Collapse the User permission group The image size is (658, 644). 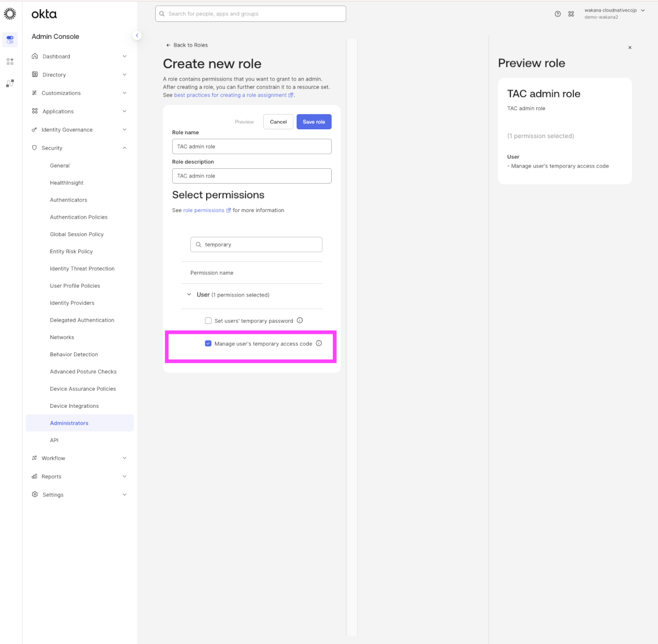point(189,295)
